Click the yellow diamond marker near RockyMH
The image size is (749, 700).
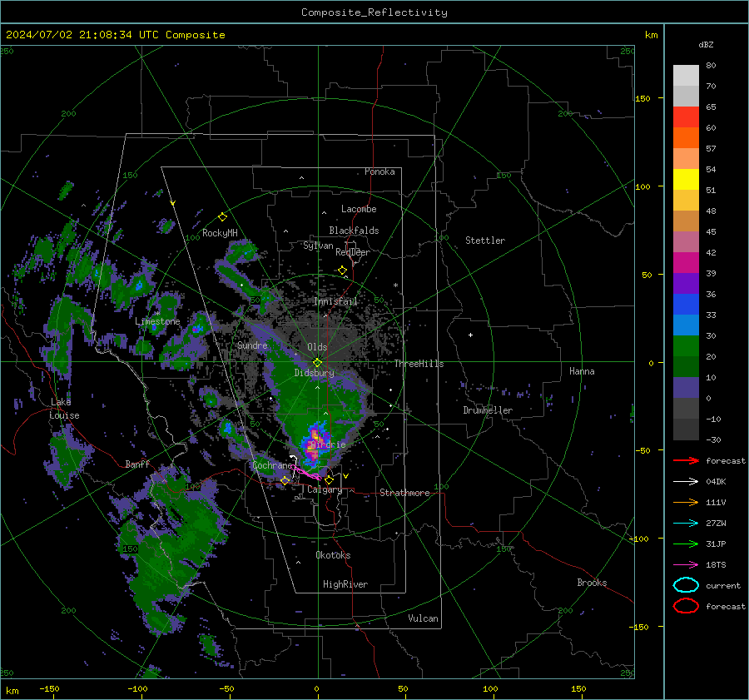pos(222,217)
